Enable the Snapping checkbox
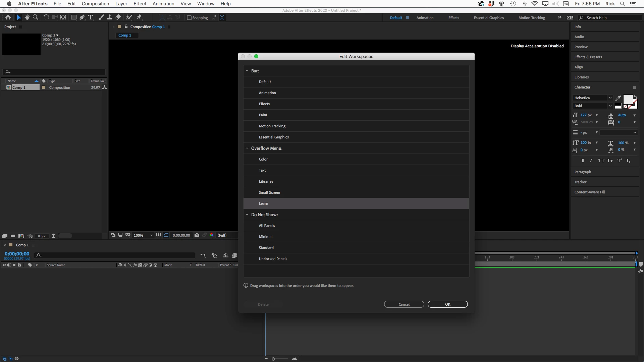Image resolution: width=644 pixels, height=362 pixels. click(189, 18)
